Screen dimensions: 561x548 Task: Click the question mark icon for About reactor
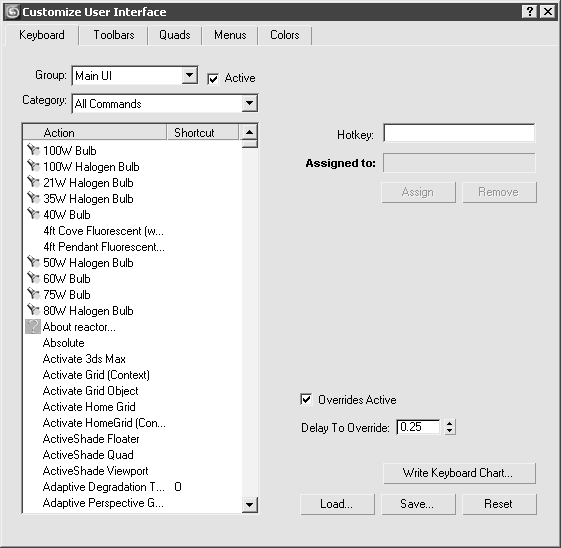pos(33,327)
